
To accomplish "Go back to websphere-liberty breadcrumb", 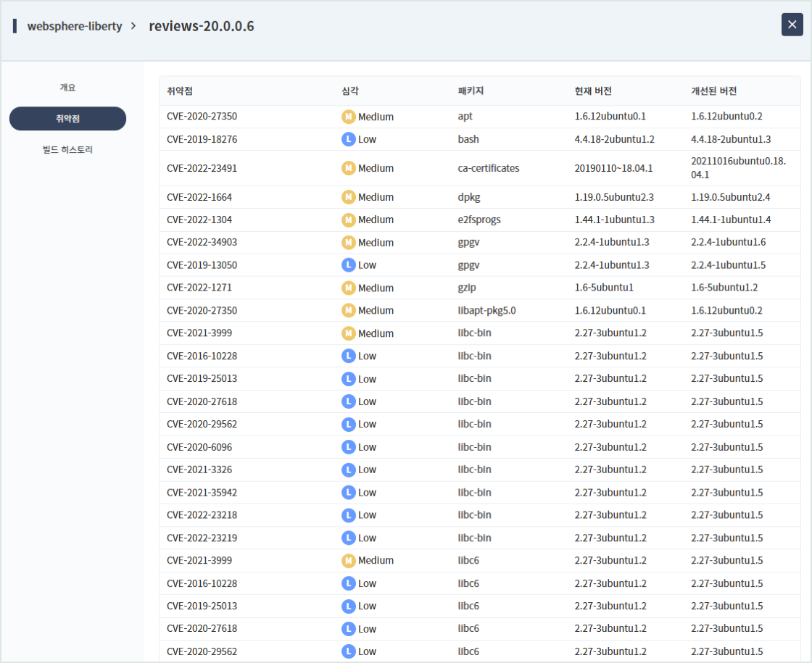I will 75,26.
